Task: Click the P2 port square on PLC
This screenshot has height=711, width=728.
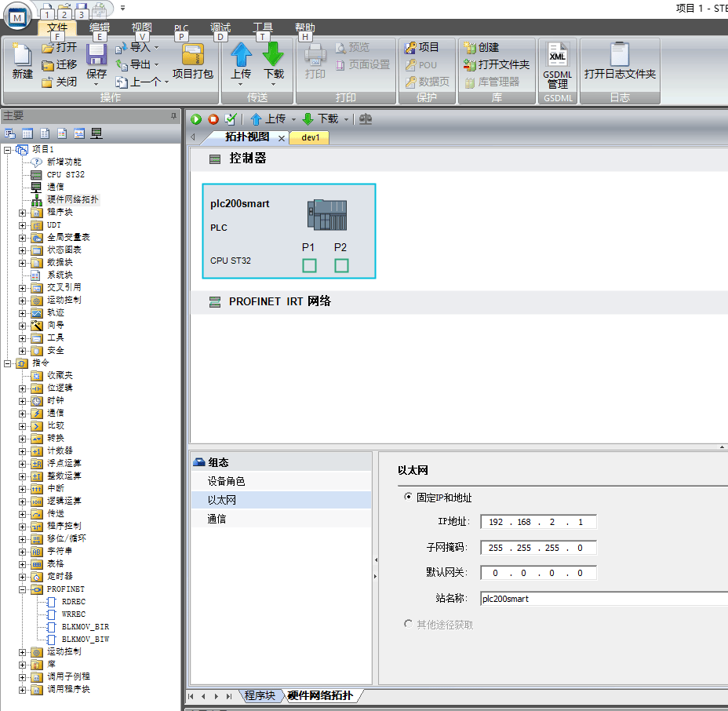Action: [341, 265]
